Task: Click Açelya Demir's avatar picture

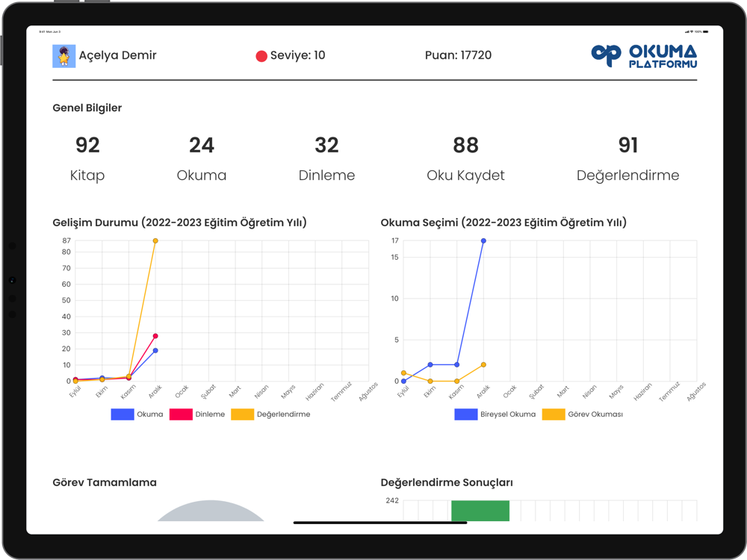Action: pyautogui.click(x=63, y=56)
